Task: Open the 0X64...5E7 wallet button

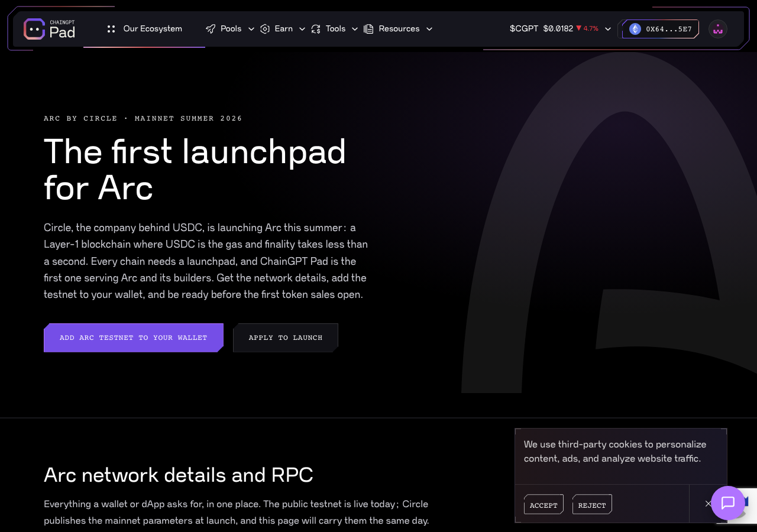Action: click(661, 29)
